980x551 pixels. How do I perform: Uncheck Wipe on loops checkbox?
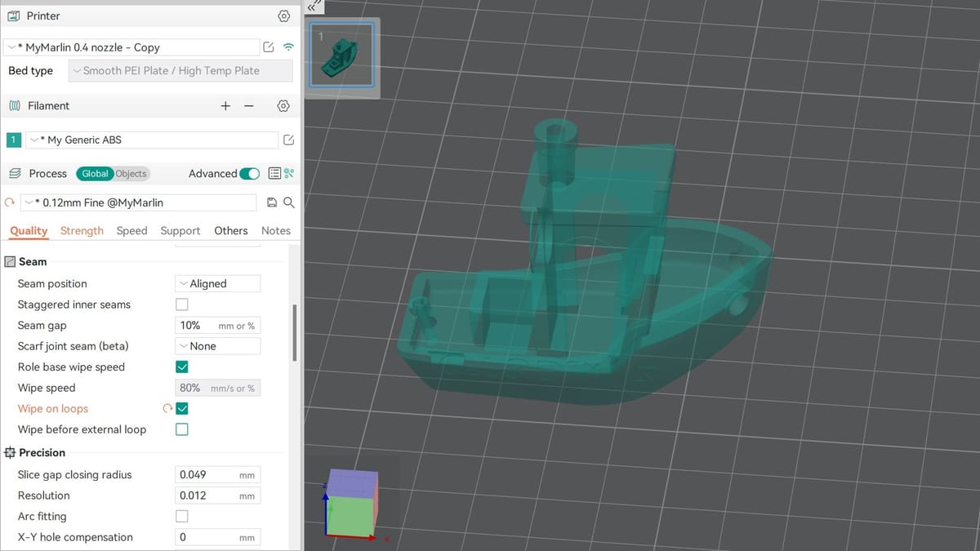pos(182,409)
